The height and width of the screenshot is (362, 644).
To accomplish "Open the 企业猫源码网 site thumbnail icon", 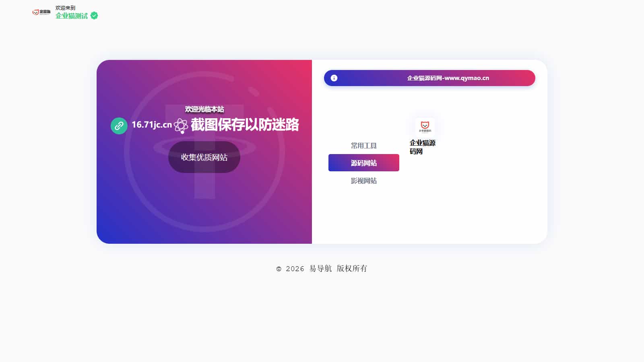I will point(425,127).
